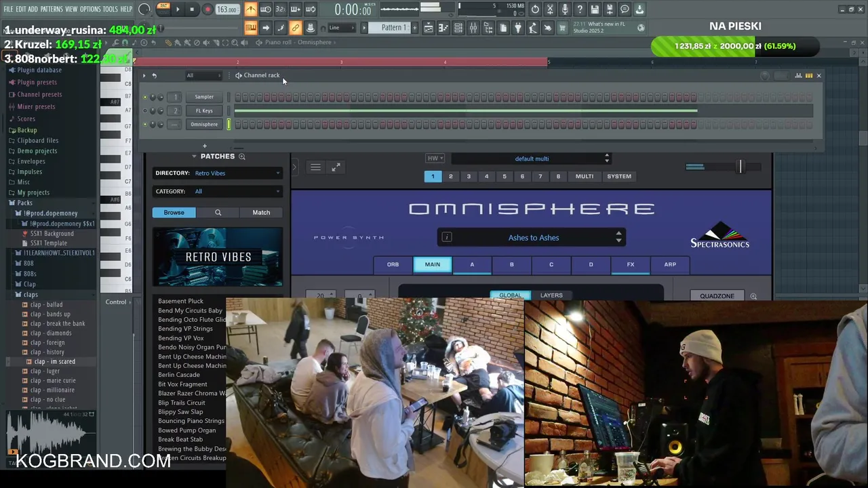Stop playback with the stop button

point(193,9)
